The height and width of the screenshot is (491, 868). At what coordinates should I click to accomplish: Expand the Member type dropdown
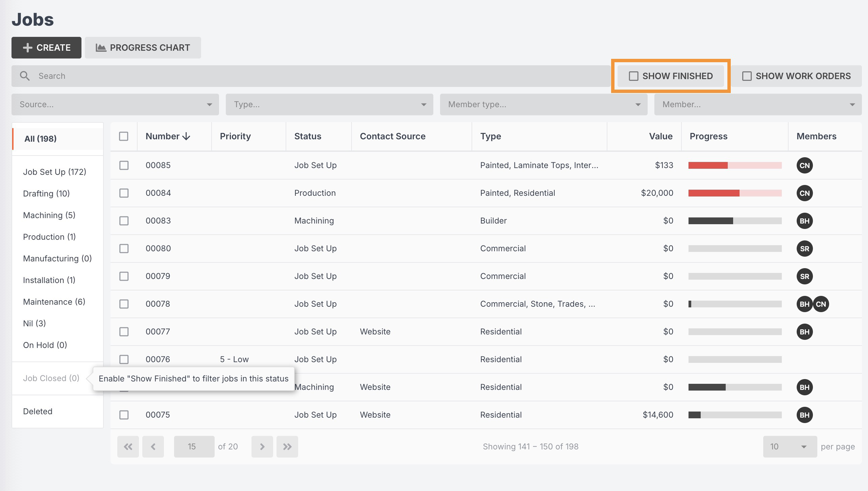point(544,104)
